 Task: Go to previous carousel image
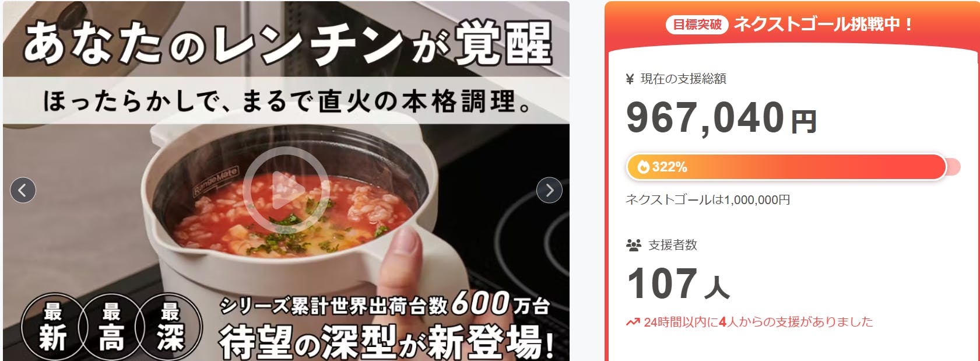[23, 190]
